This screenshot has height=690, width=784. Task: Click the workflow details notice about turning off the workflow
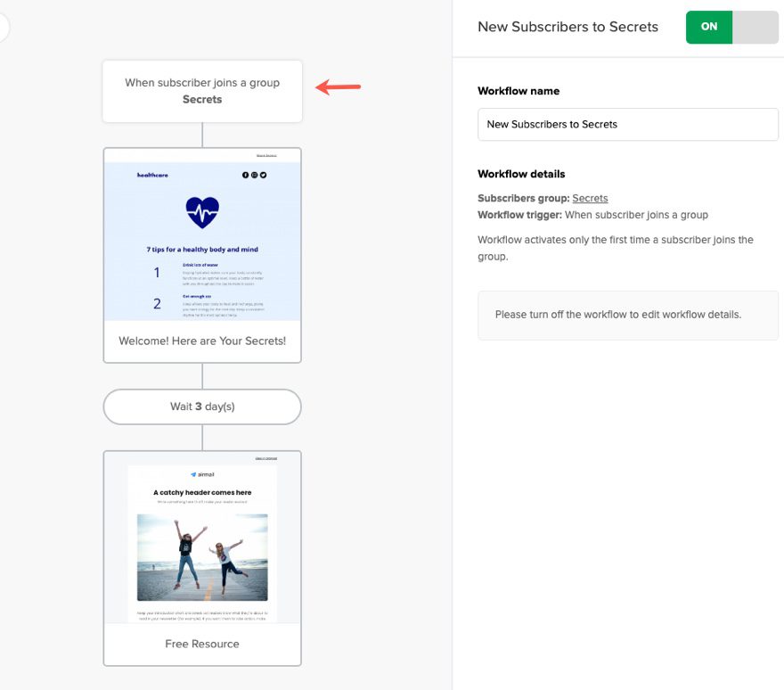627,316
